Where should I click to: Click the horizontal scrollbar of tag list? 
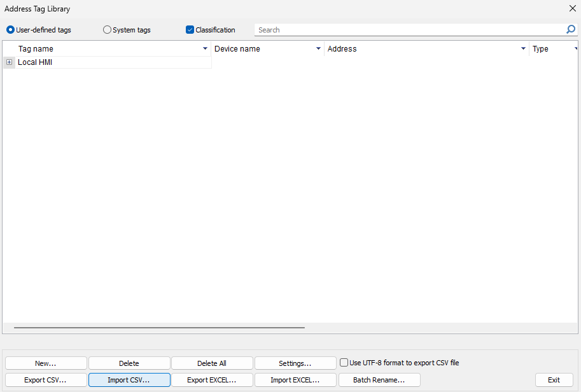(159, 328)
